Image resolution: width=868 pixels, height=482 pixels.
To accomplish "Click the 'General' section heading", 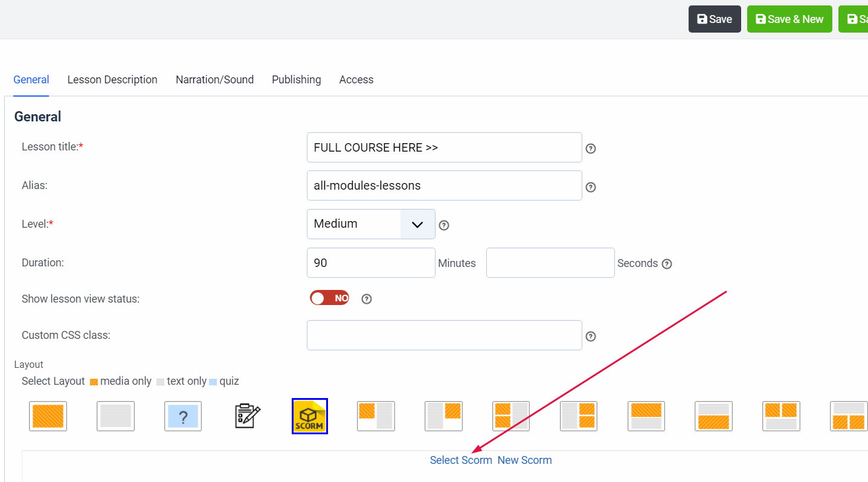I will (x=37, y=117).
